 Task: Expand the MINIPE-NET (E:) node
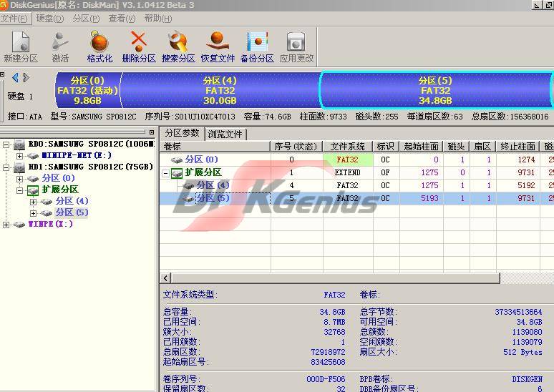click(19, 156)
